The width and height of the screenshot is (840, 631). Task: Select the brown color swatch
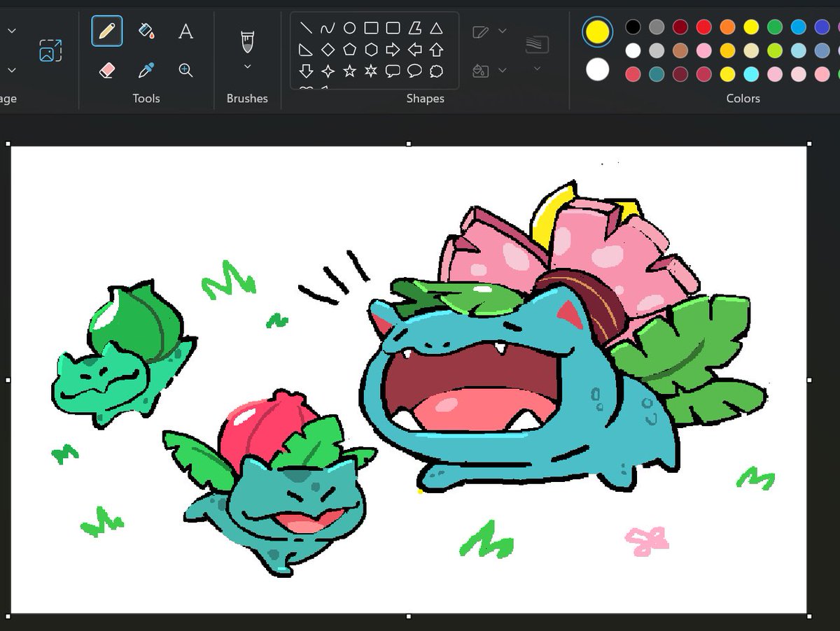680,50
